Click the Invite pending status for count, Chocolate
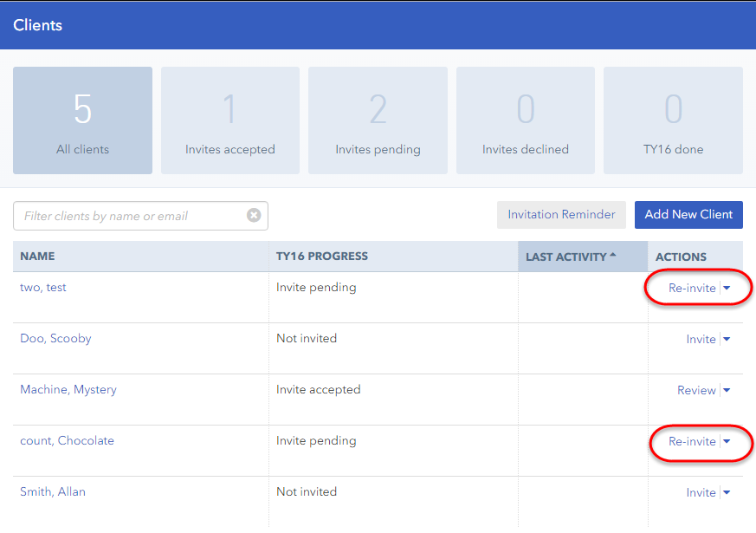756x533 pixels. [316, 441]
